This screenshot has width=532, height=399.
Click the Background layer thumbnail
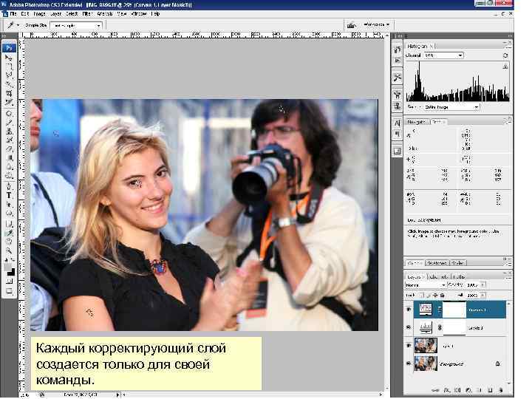(426, 364)
